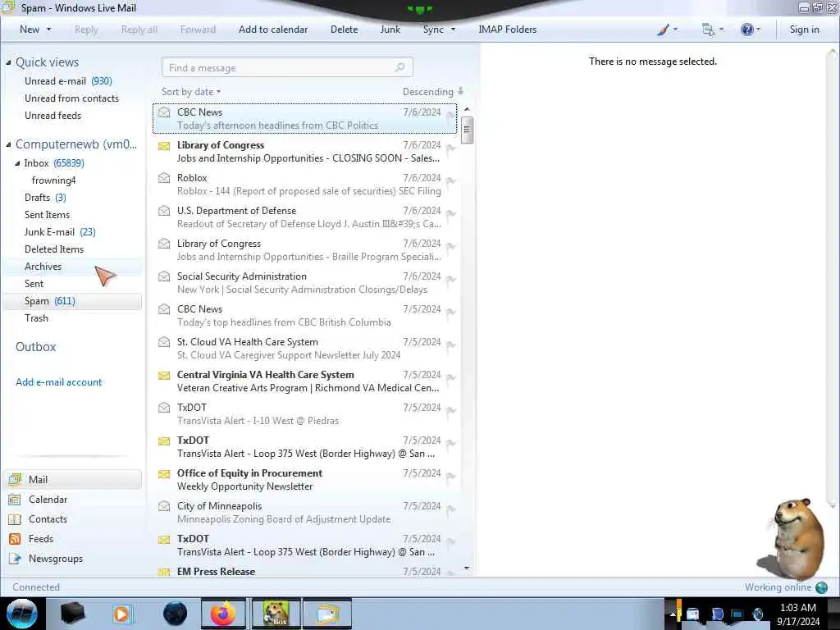
Task: Select the Outbox
Action: coord(35,347)
